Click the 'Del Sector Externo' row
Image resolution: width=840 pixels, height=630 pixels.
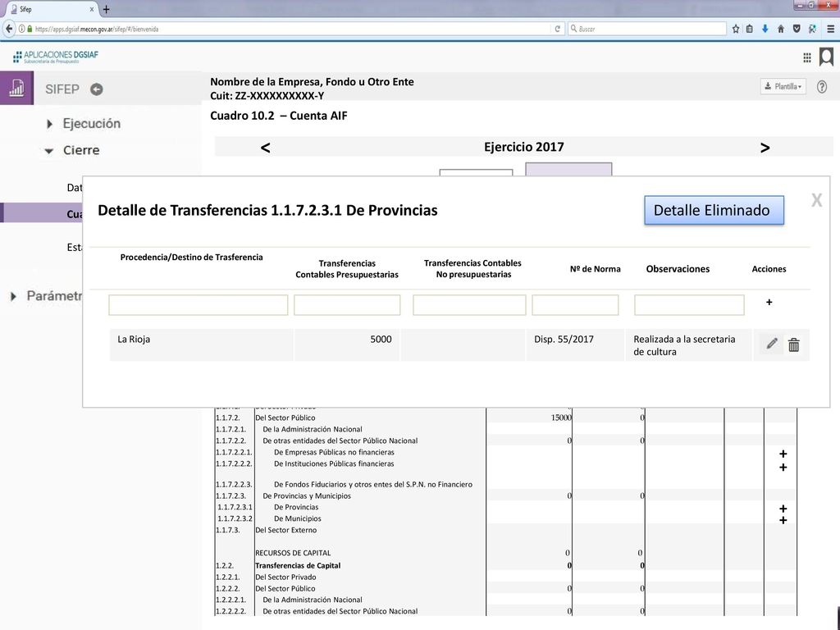pos(285,530)
